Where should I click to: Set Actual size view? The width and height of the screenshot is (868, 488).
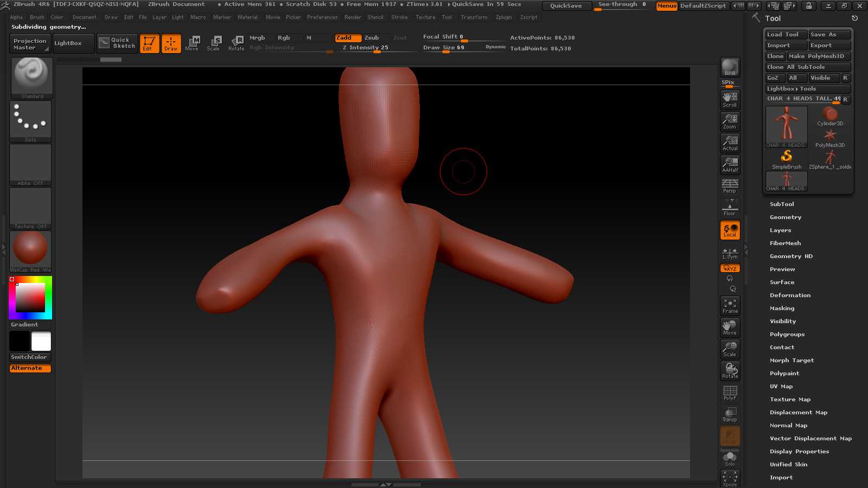click(x=730, y=143)
